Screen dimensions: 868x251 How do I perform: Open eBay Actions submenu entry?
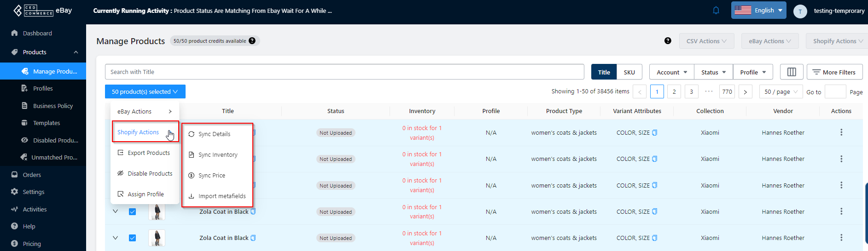[145, 111]
